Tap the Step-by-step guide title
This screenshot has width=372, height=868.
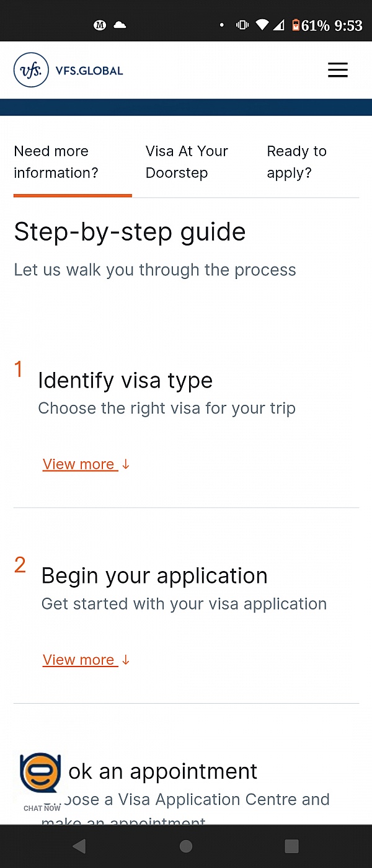[130, 232]
